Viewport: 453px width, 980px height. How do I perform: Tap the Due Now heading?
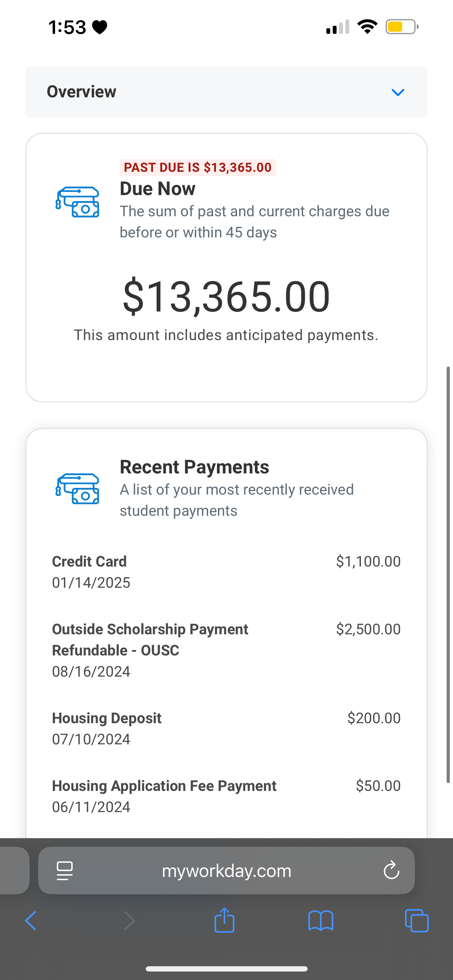point(157,189)
